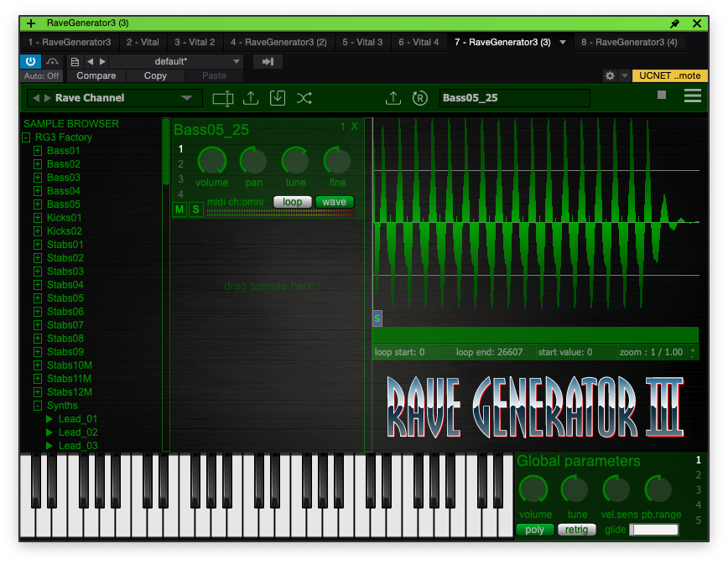Screen dimensions: 728x564
Task: Toggle Auto: Off button
Action: tap(41, 75)
